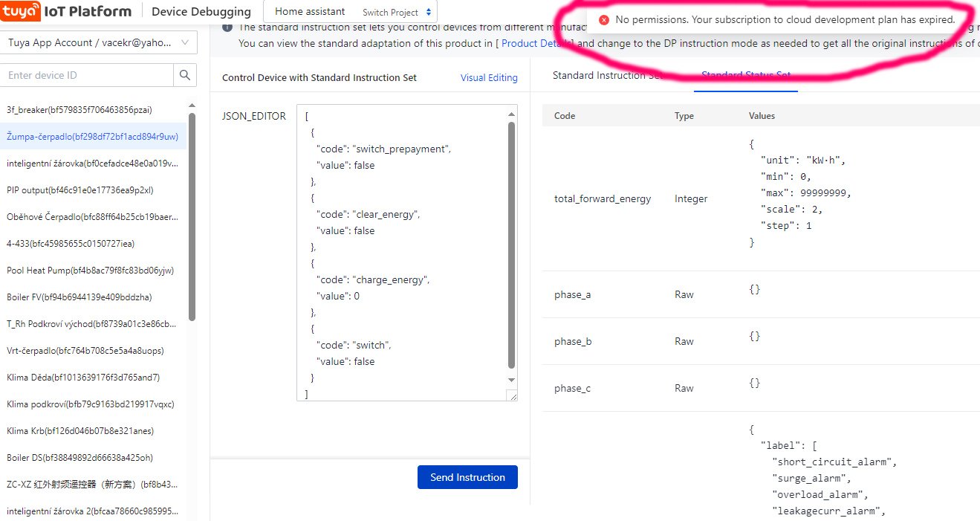Click the device search magnifier icon

coord(185,75)
